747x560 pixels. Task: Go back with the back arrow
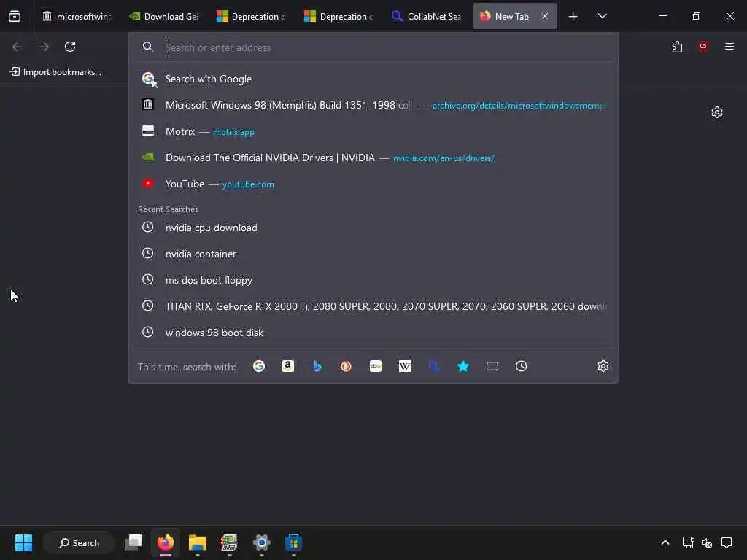tap(18, 47)
